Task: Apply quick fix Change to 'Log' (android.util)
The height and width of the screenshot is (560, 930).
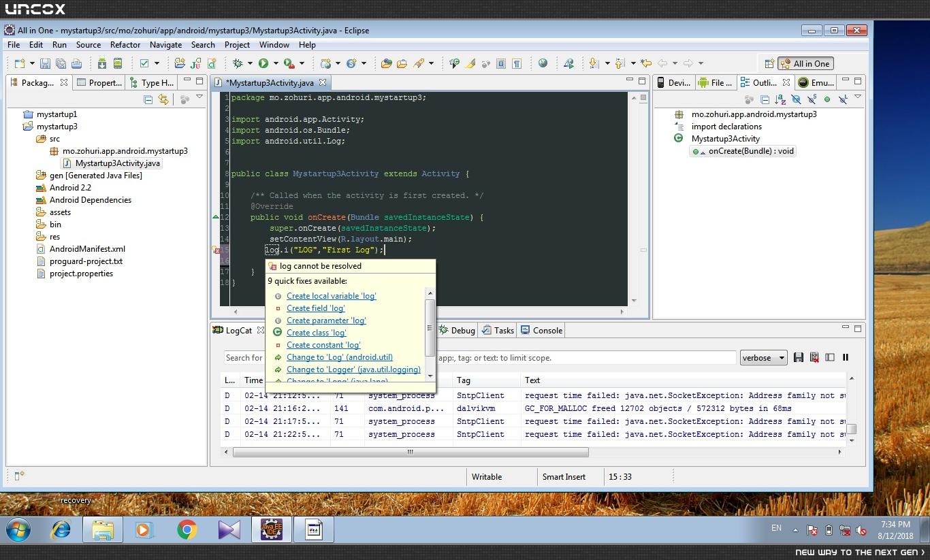Action: coord(340,357)
